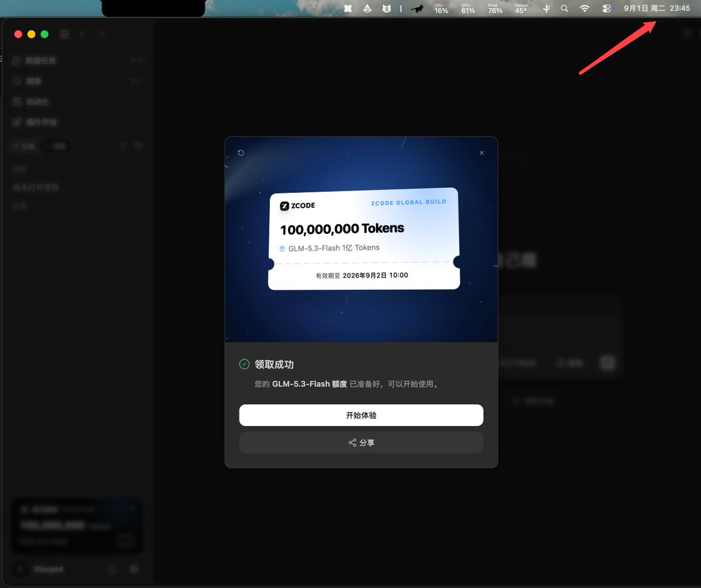Click the cat-face dollar menu bar icon

[x=386, y=8]
